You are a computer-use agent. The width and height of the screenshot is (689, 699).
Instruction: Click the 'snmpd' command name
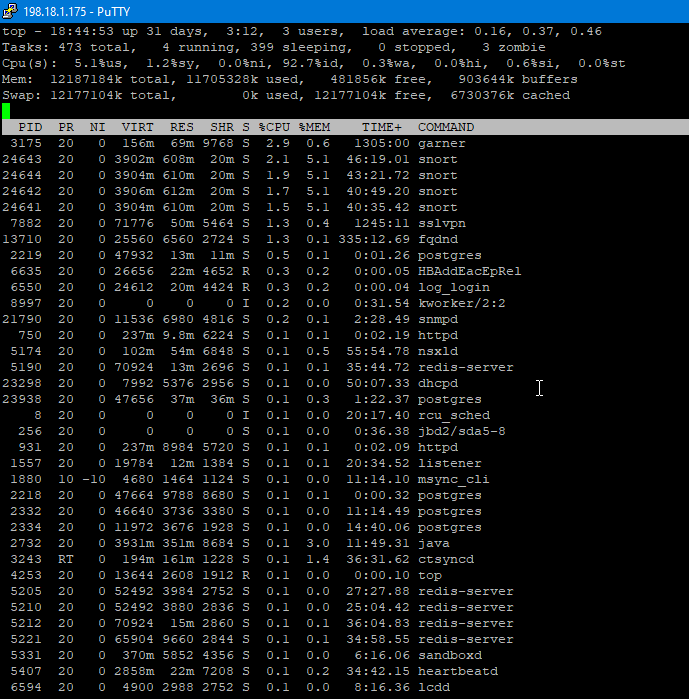pyautogui.click(x=438, y=320)
